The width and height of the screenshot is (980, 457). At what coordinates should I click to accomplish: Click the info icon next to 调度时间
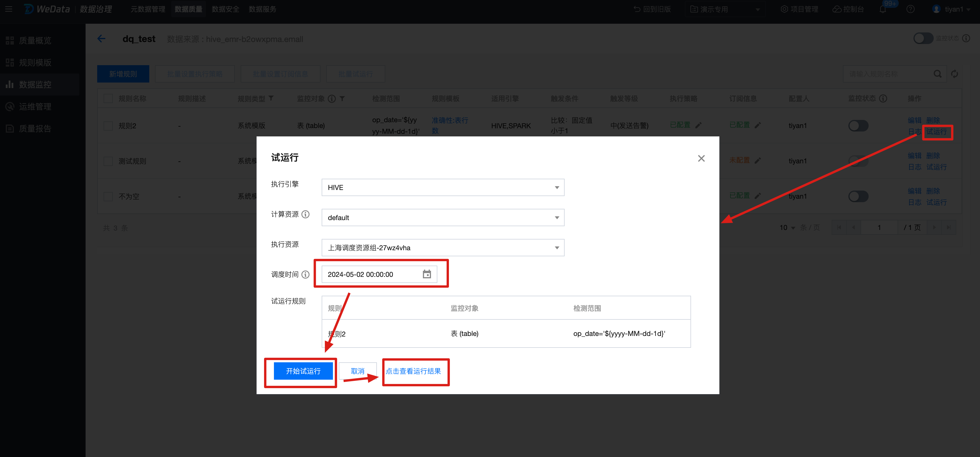click(305, 275)
